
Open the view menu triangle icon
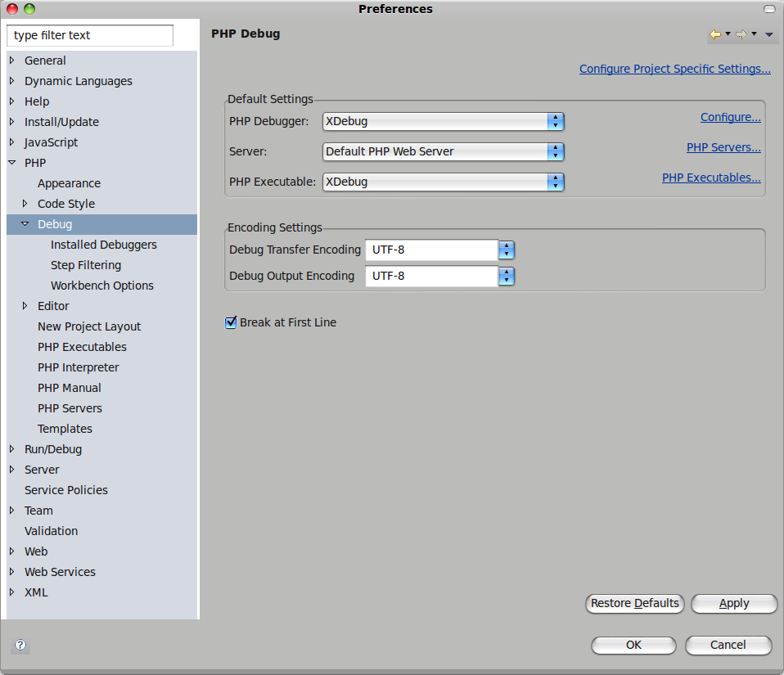768,34
